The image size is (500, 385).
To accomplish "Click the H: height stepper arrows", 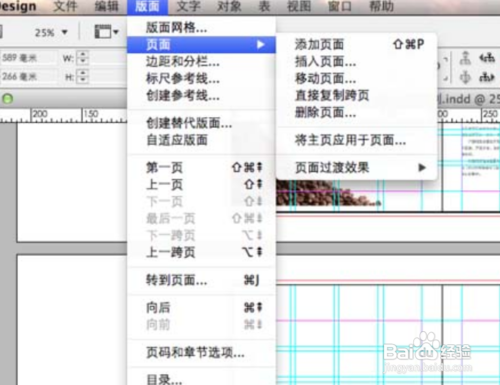I will click(x=83, y=77).
